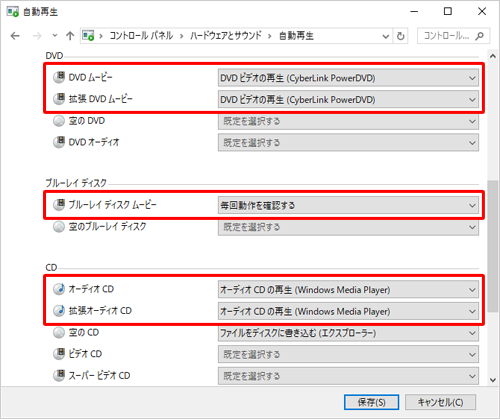Click the 空の DVD label text
The width and height of the screenshot is (500, 419).
click(87, 121)
